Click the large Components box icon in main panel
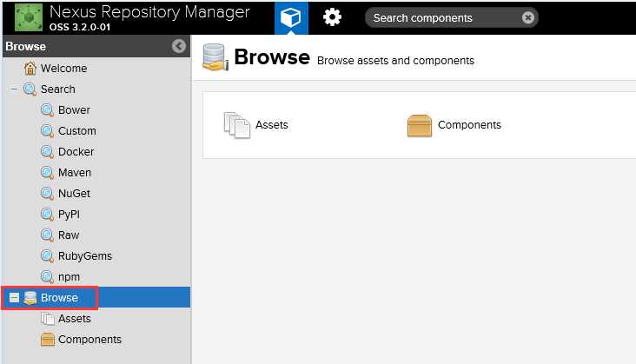This screenshot has height=364, width=636. click(420, 126)
